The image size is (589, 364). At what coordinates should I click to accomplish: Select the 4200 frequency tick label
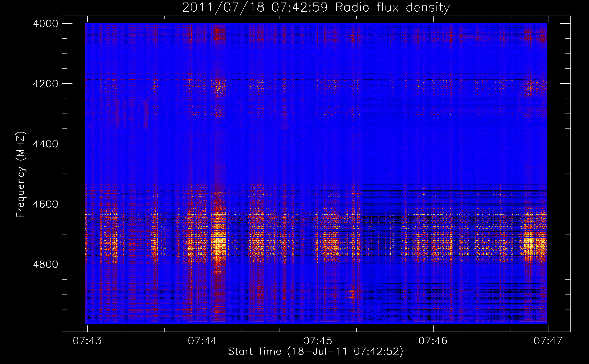coord(46,84)
